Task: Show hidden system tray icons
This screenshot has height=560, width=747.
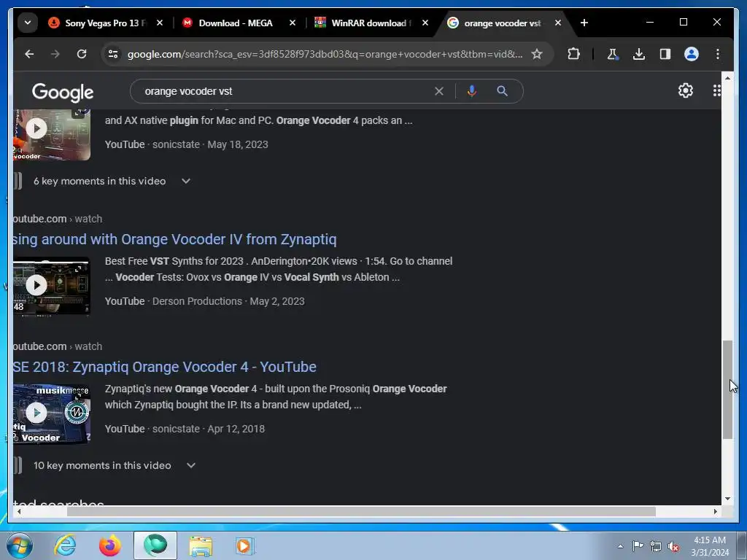Action: click(620, 546)
